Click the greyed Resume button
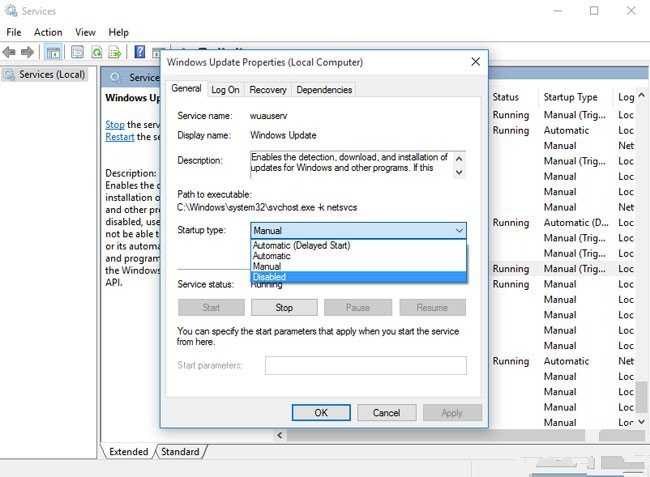This screenshot has width=650, height=477. coord(432,308)
